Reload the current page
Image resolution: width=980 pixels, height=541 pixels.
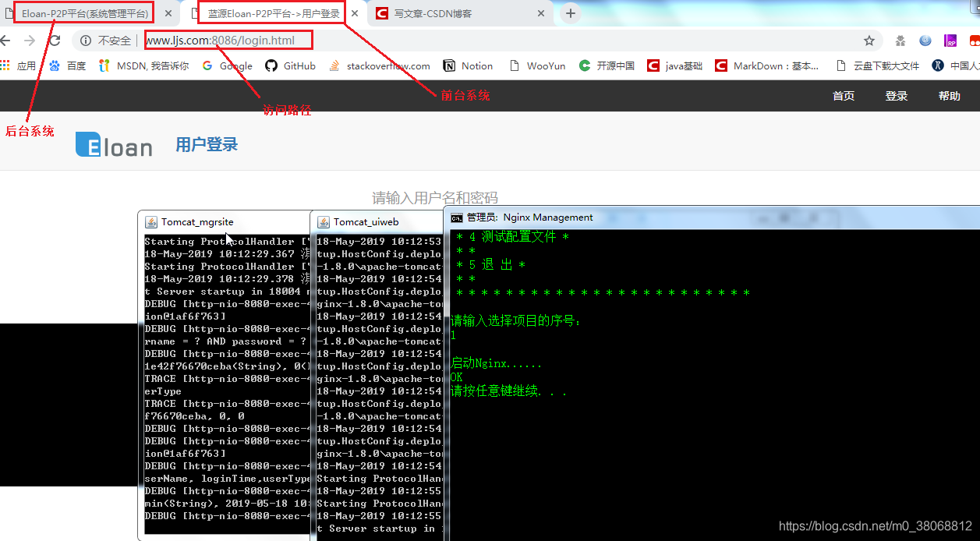click(55, 41)
